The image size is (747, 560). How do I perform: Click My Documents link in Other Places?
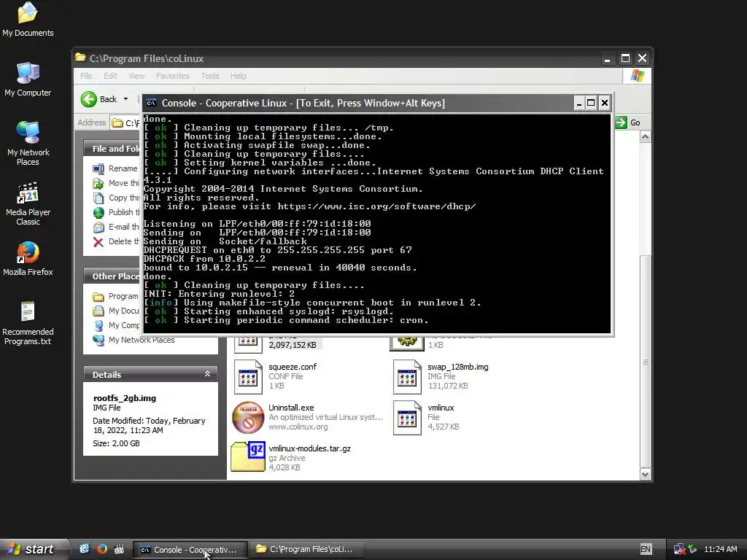123,311
